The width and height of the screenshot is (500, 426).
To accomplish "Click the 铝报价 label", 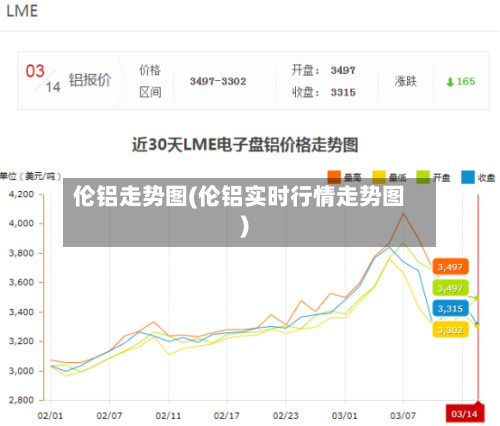I will pyautogui.click(x=90, y=80).
